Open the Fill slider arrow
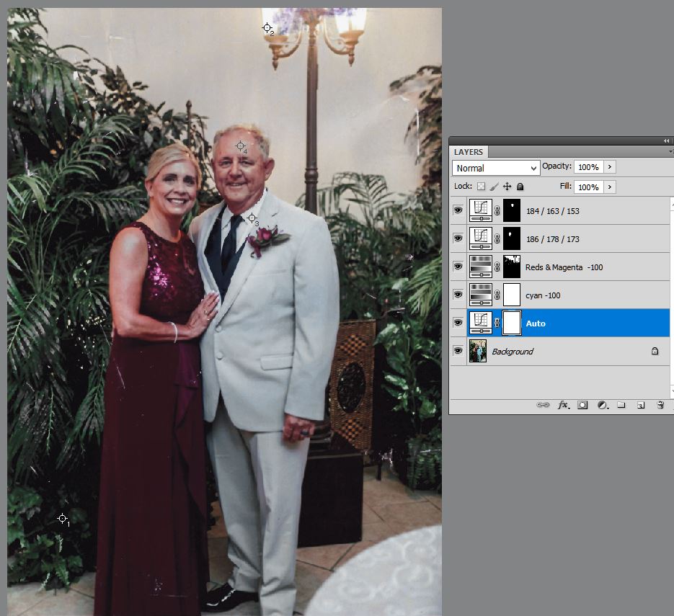The width and height of the screenshot is (674, 616). (610, 187)
